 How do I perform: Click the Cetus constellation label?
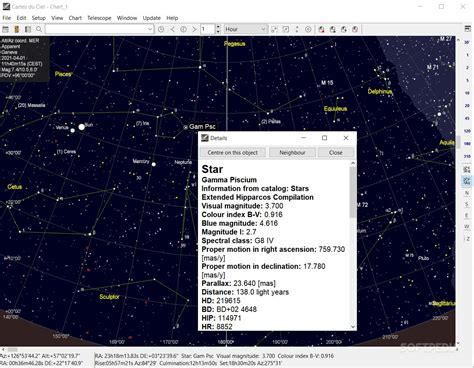[x=15, y=187]
